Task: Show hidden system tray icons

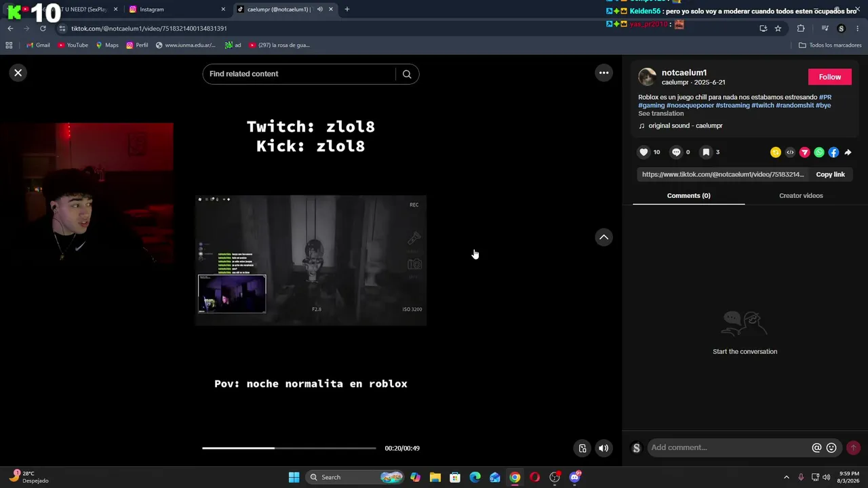Action: pyautogui.click(x=787, y=477)
